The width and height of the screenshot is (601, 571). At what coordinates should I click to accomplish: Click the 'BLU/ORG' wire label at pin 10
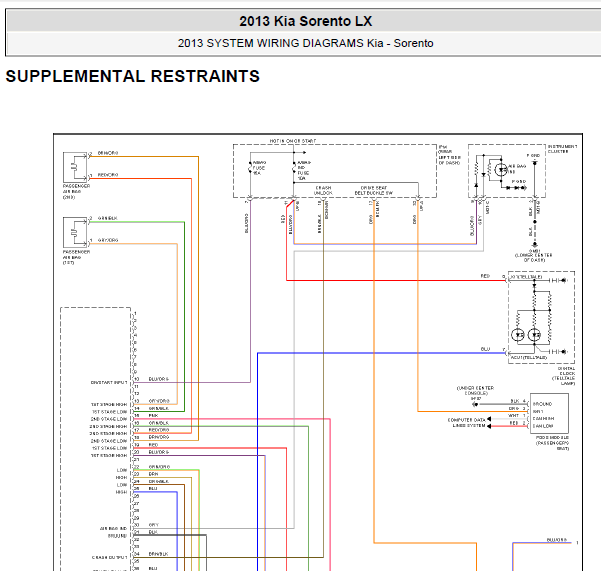tap(159, 379)
